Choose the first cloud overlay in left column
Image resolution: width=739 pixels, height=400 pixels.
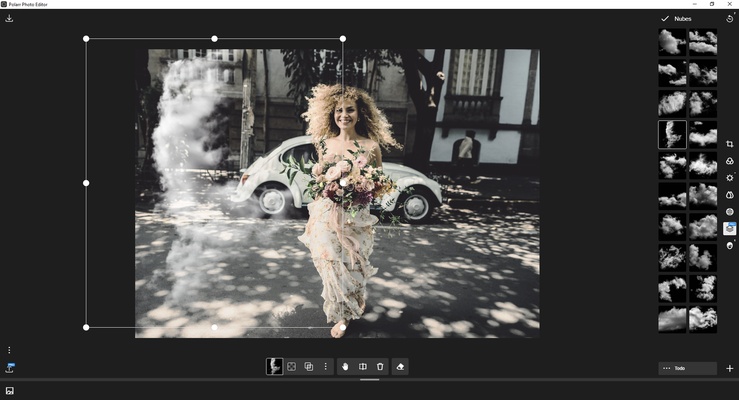672,42
